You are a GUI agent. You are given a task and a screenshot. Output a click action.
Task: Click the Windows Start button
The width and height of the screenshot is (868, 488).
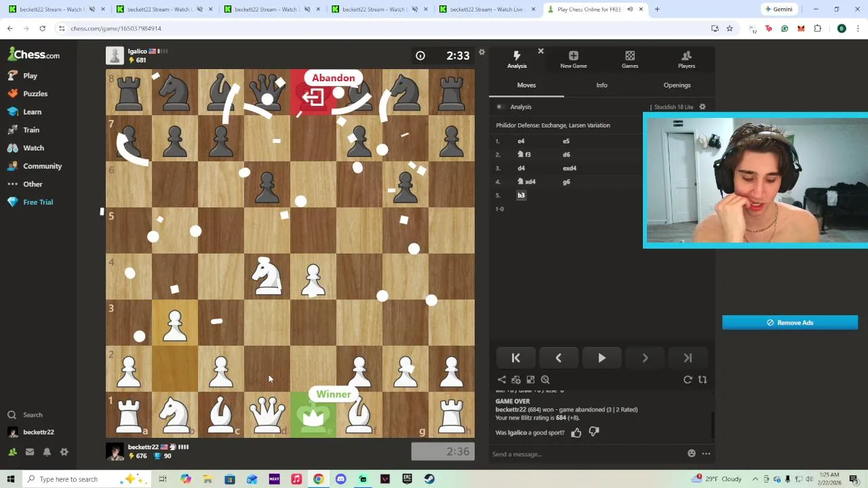point(11,479)
